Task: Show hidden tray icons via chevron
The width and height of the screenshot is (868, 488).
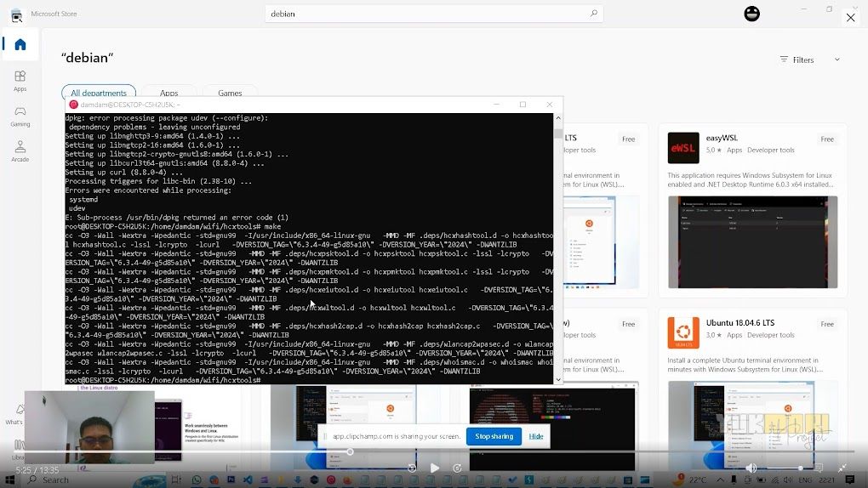Action: (720, 479)
